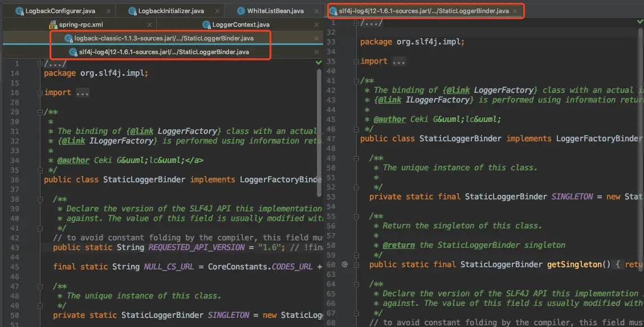Collapse the Javadoc comment starting at line 47
The height and width of the screenshot is (327, 644).
[x=40, y=287]
